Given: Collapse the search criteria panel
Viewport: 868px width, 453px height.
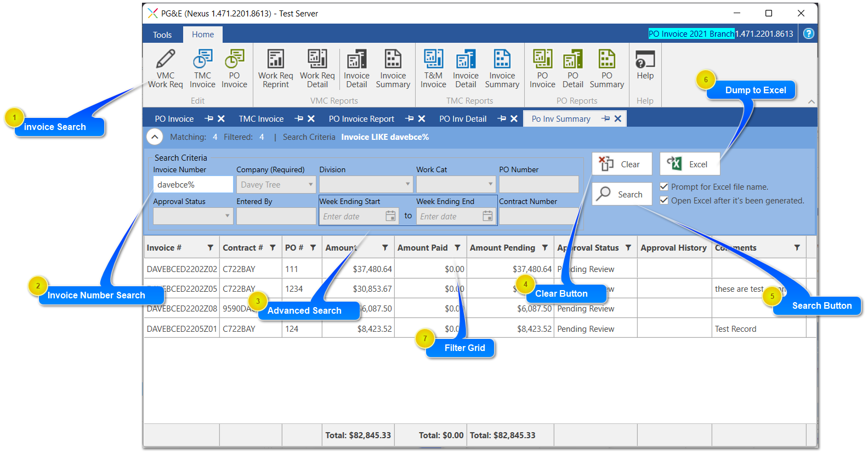Looking at the screenshot, I should 155,137.
